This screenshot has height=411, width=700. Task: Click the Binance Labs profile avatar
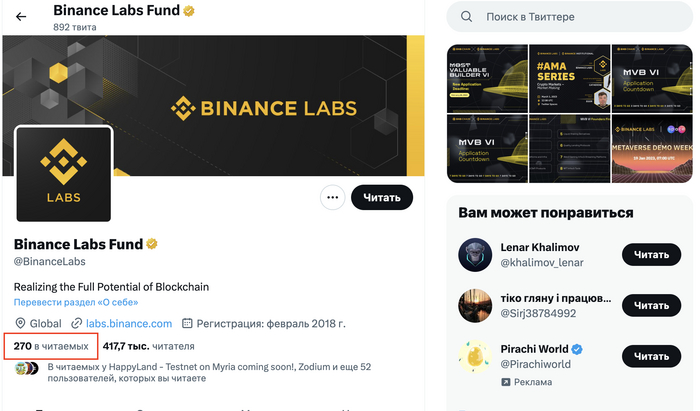tap(64, 174)
